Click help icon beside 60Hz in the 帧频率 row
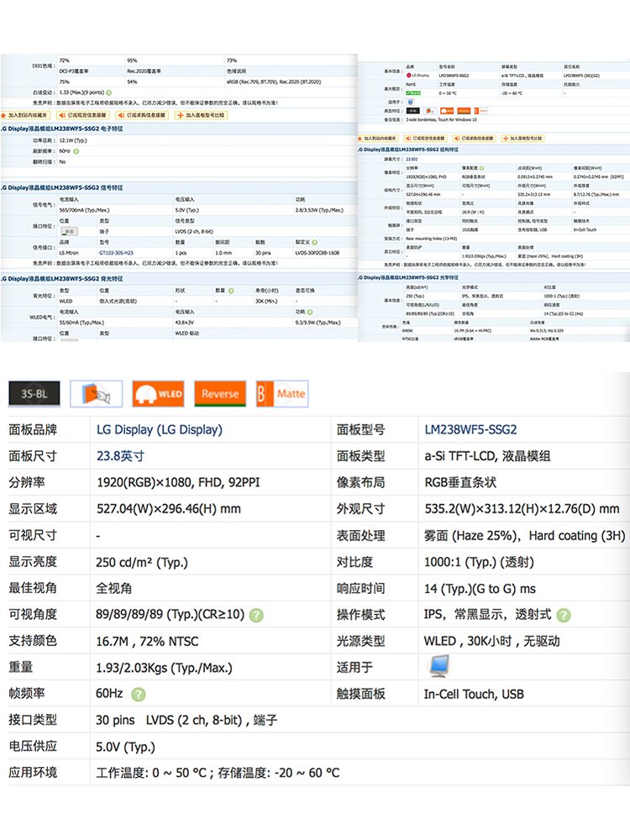Image resolution: width=630 pixels, height=840 pixels. [x=139, y=695]
